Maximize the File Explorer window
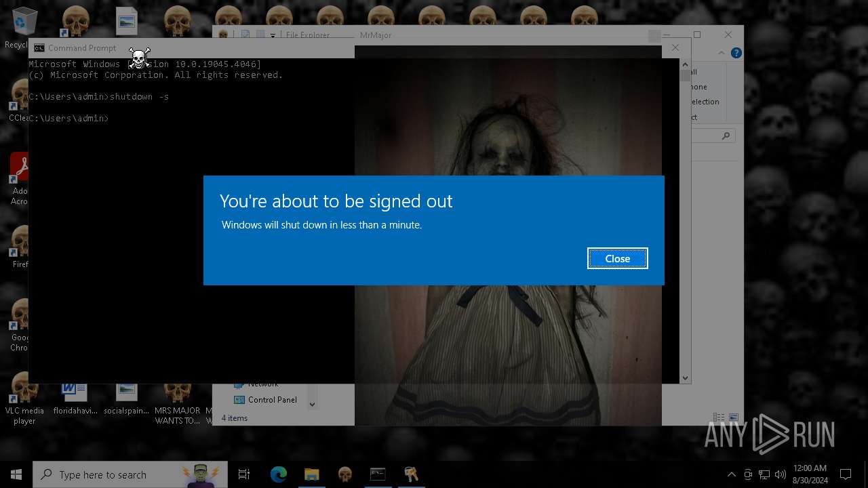 pos(697,35)
